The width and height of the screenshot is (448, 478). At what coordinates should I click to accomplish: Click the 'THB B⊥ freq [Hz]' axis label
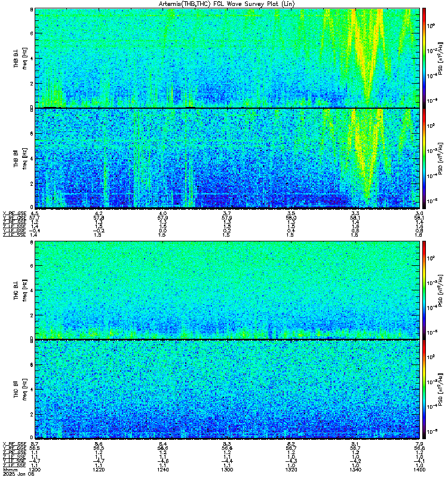coord(20,58)
